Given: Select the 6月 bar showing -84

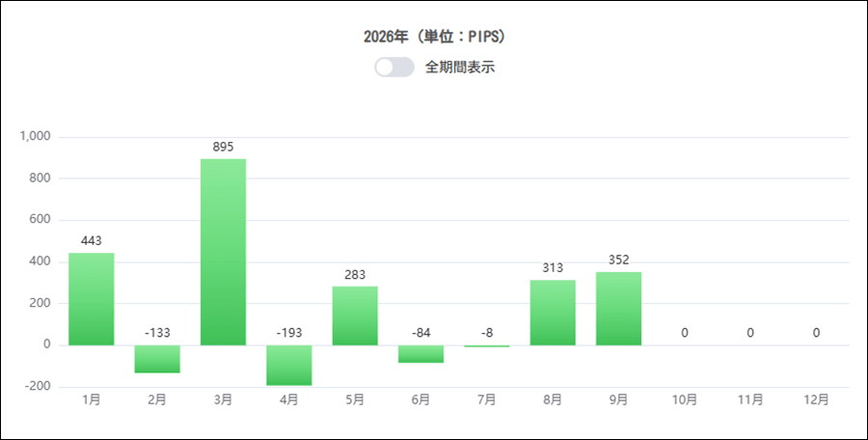Looking at the screenshot, I should [420, 354].
